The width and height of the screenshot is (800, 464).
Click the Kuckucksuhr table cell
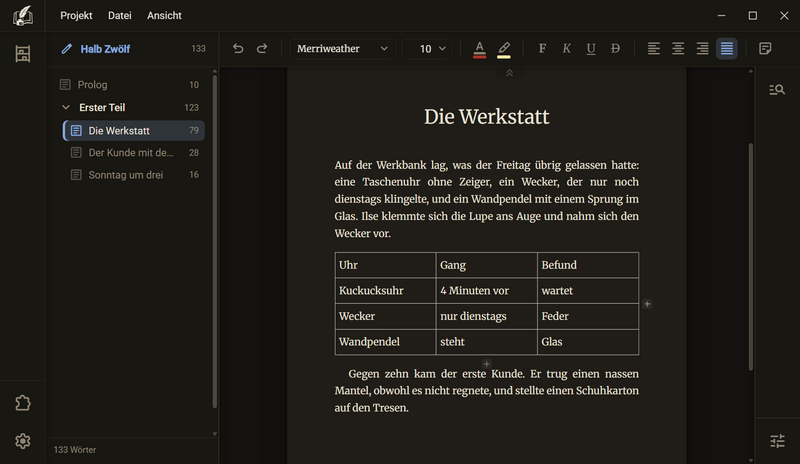pos(385,290)
